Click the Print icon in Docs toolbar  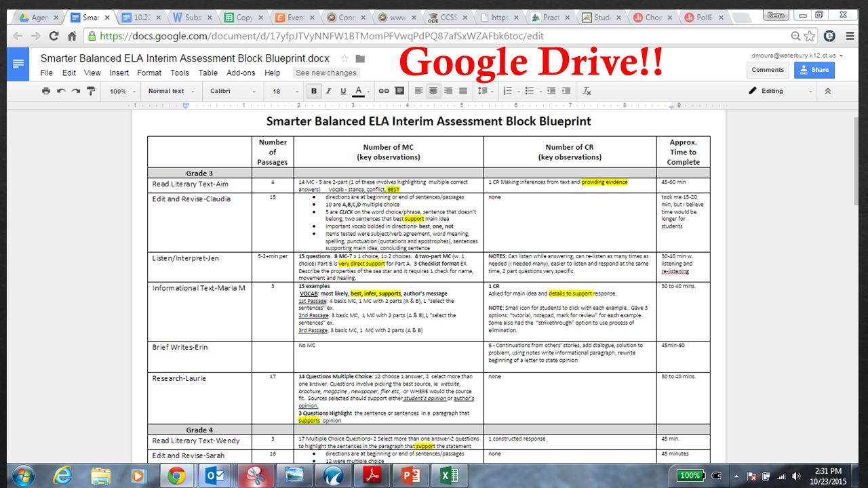tap(46, 91)
